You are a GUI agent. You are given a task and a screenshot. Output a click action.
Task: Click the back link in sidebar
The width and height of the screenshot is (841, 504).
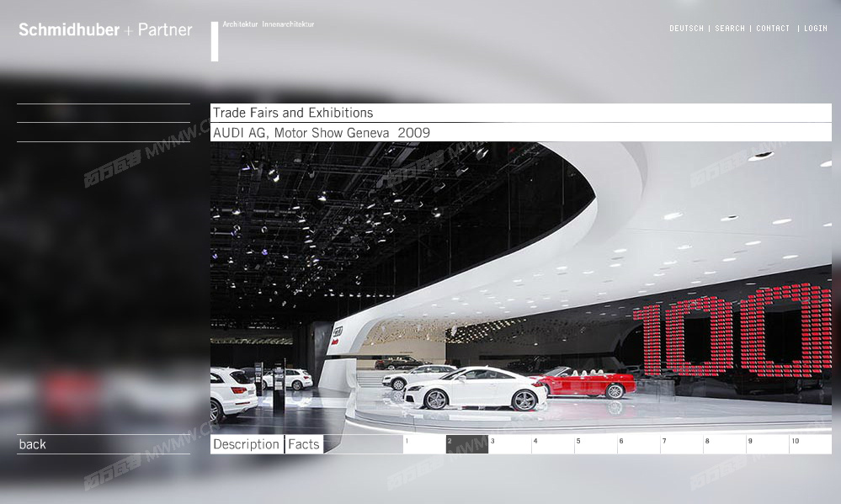[33, 444]
